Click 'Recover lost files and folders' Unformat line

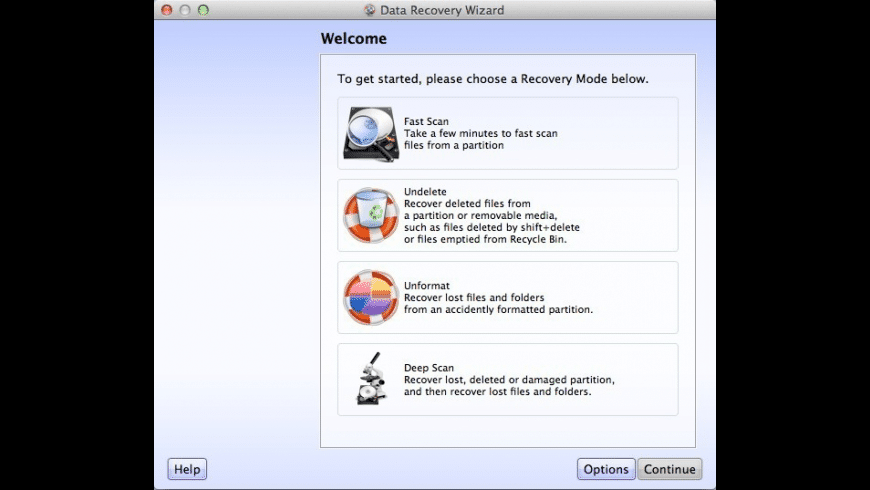click(474, 297)
